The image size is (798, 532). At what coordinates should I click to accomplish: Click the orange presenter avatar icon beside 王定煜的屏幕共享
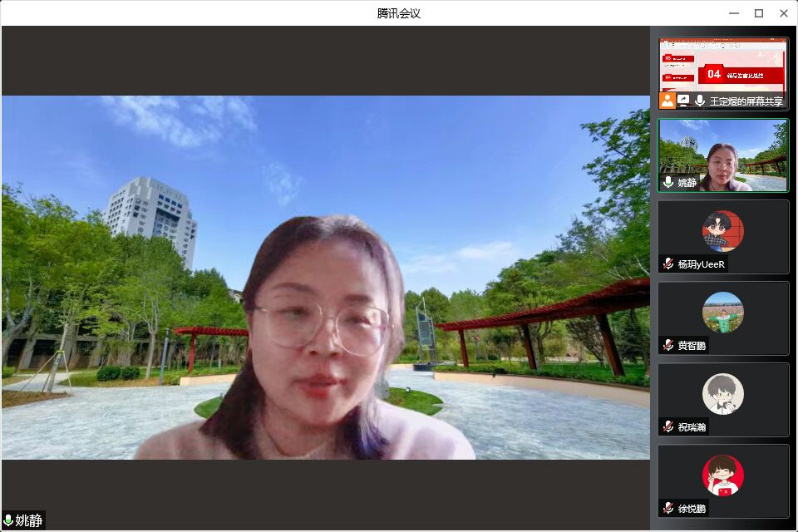point(667,101)
